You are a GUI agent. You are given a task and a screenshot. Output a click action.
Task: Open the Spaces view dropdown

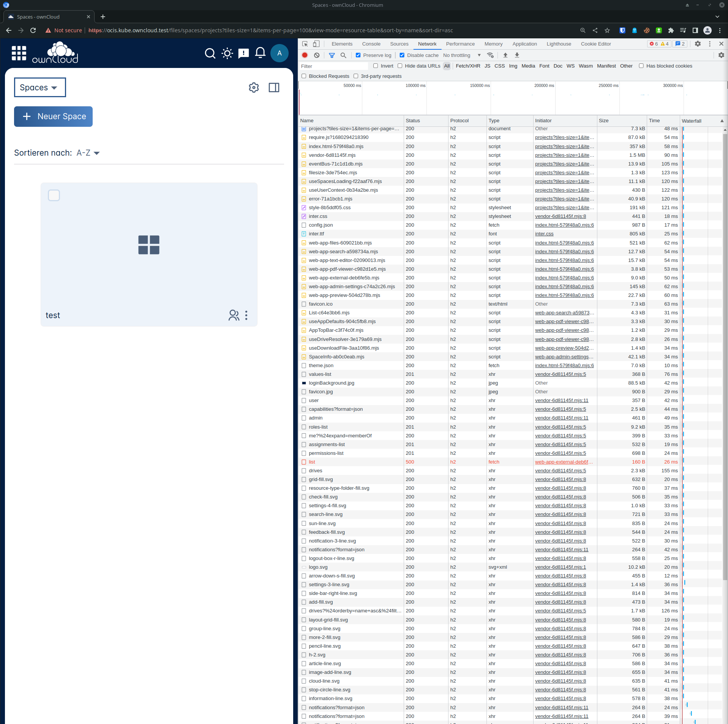(x=39, y=87)
